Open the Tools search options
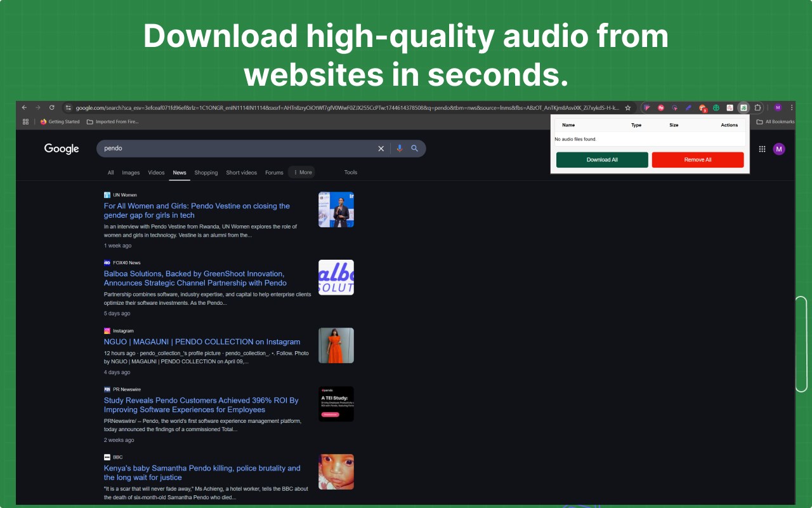Viewport: 812px width, 508px height. tap(351, 172)
